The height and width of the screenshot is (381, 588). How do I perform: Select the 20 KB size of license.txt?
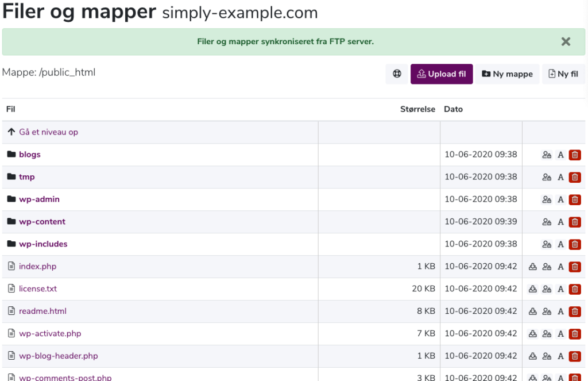423,288
